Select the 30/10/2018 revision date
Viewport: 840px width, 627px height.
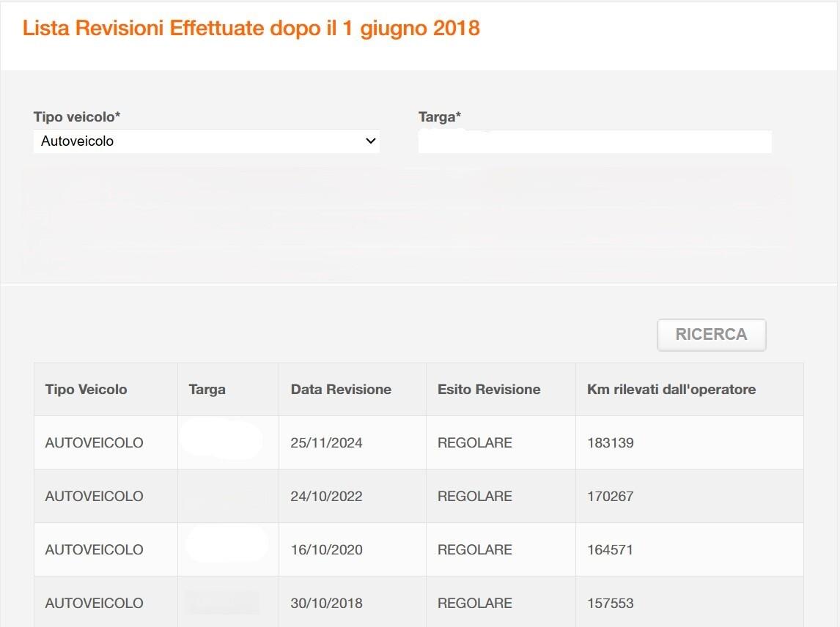[326, 604]
